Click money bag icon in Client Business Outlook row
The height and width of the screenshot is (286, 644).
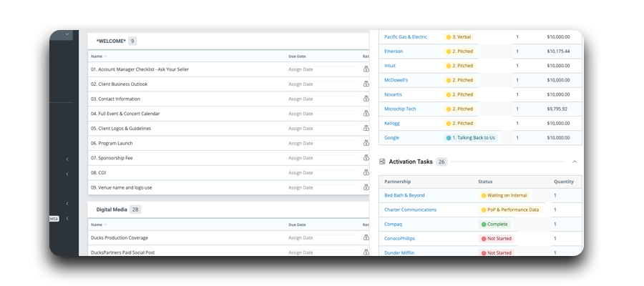366,84
